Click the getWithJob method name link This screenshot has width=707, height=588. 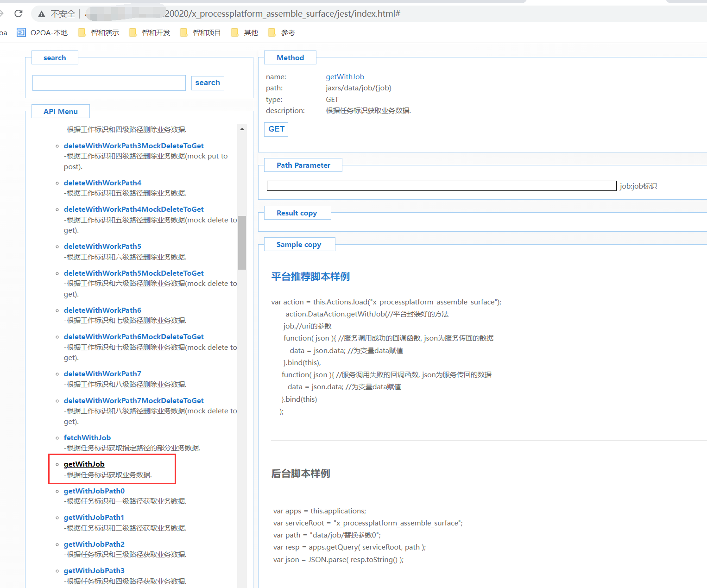345,77
